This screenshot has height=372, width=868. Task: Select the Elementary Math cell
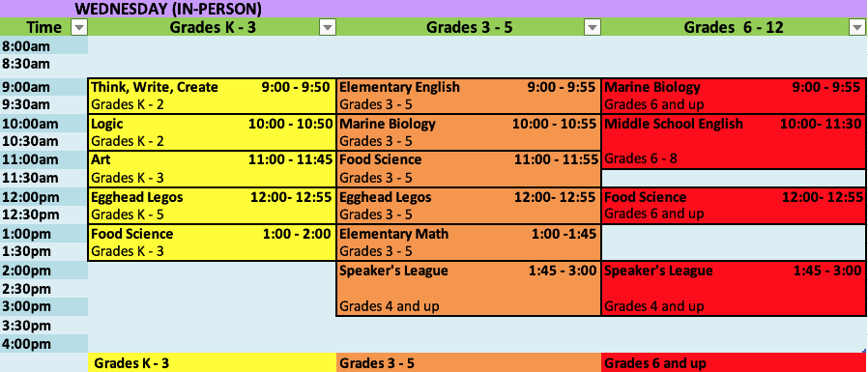[x=469, y=243]
